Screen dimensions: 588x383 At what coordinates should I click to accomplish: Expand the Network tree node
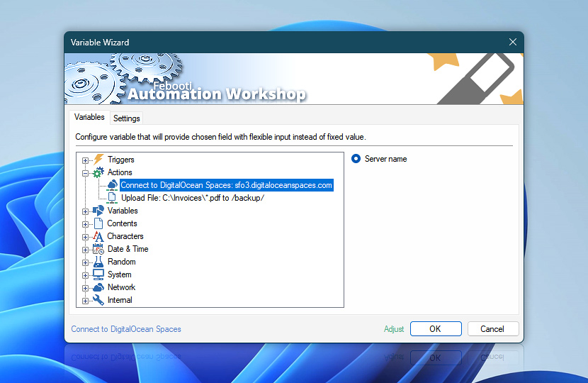click(85, 288)
